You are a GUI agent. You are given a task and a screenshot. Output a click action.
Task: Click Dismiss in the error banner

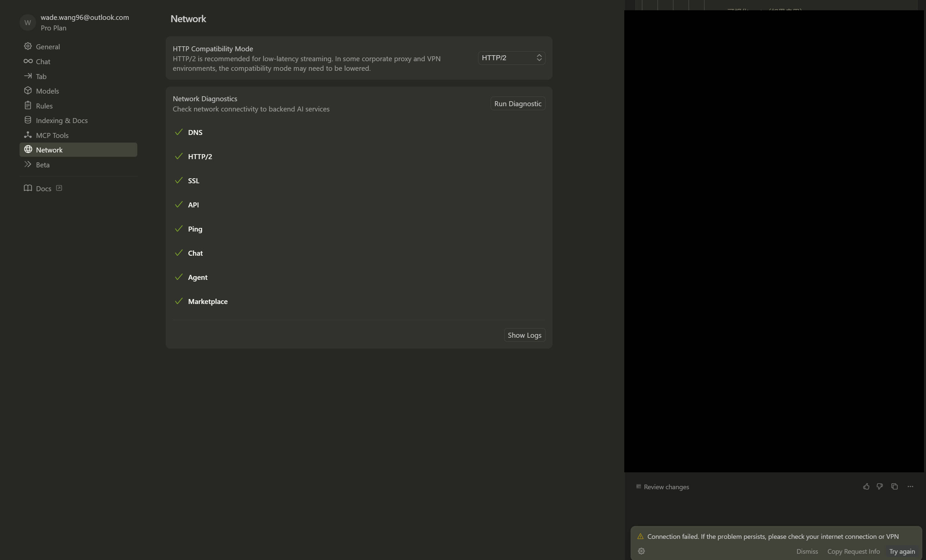[807, 551]
